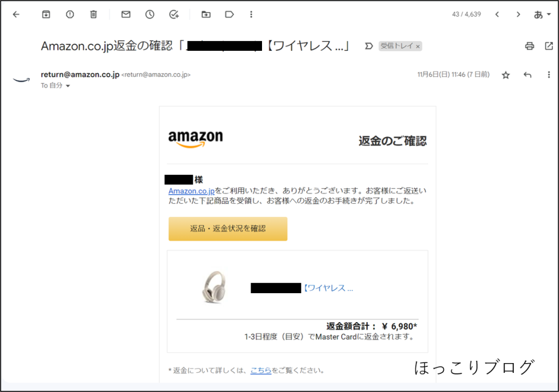The height and width of the screenshot is (392, 559).
Task: Snooze the email with the clock icon
Action: [x=150, y=14]
